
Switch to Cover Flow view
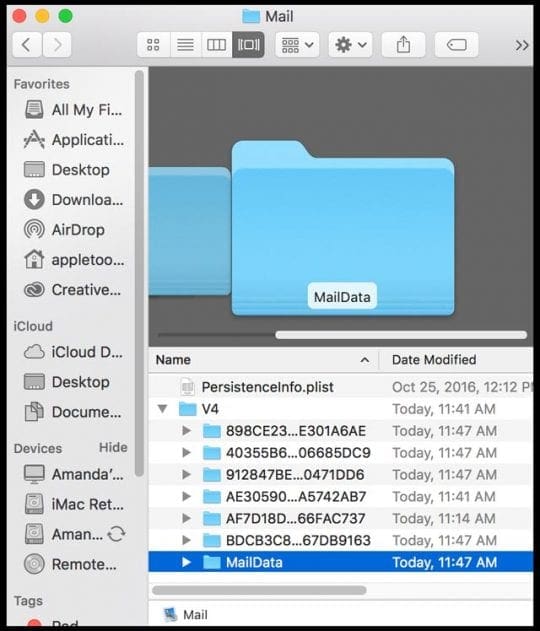click(248, 45)
